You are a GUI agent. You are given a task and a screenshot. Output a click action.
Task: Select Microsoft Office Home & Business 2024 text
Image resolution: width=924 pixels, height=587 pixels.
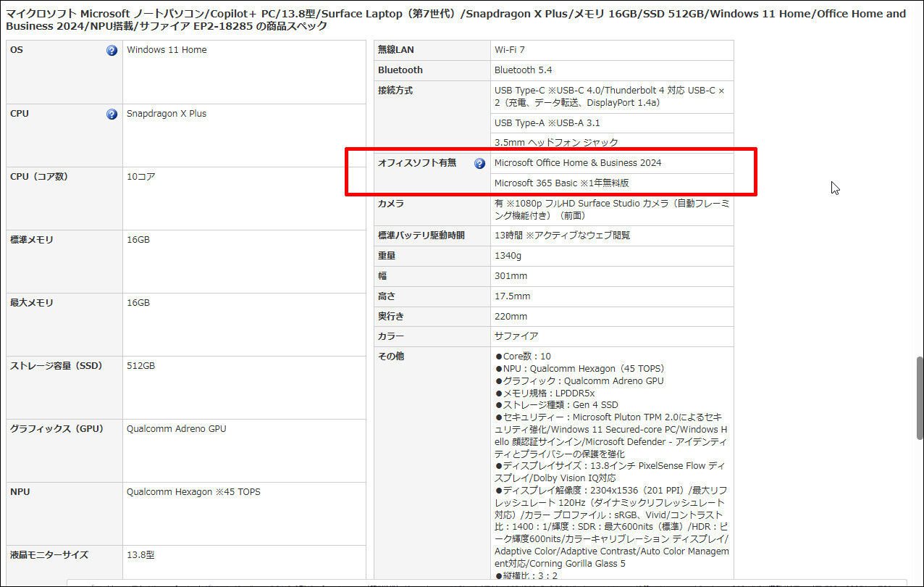[578, 163]
